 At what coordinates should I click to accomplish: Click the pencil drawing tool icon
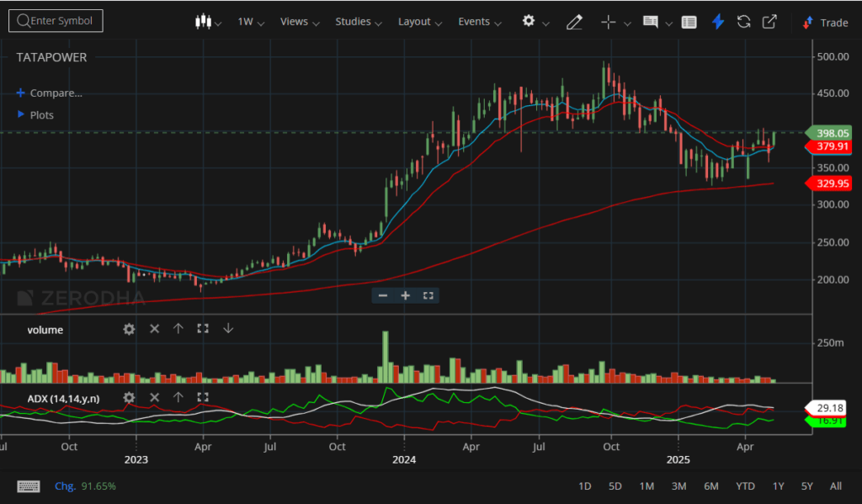coord(575,22)
